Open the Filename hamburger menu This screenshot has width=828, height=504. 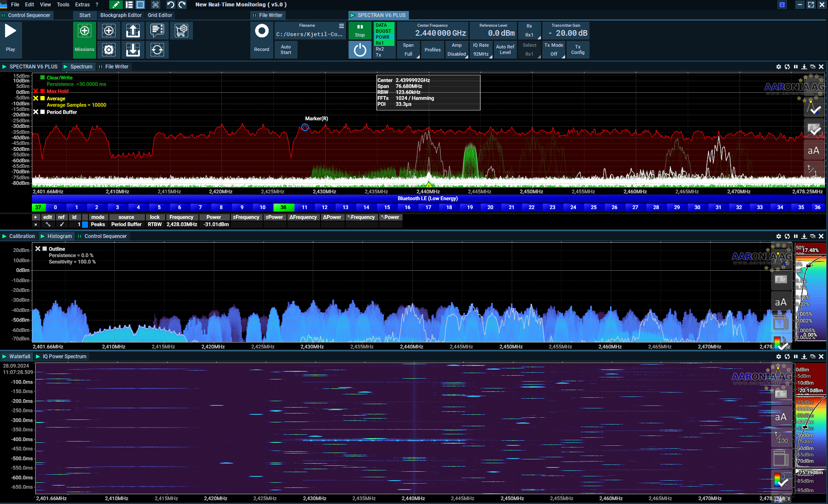tap(341, 26)
